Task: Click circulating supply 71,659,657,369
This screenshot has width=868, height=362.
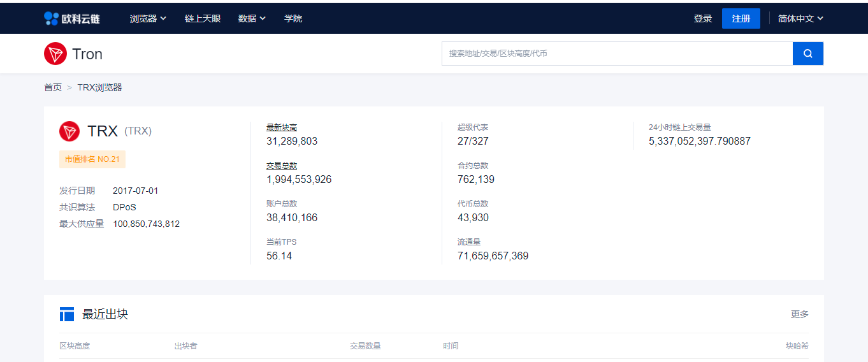Action: (493, 256)
